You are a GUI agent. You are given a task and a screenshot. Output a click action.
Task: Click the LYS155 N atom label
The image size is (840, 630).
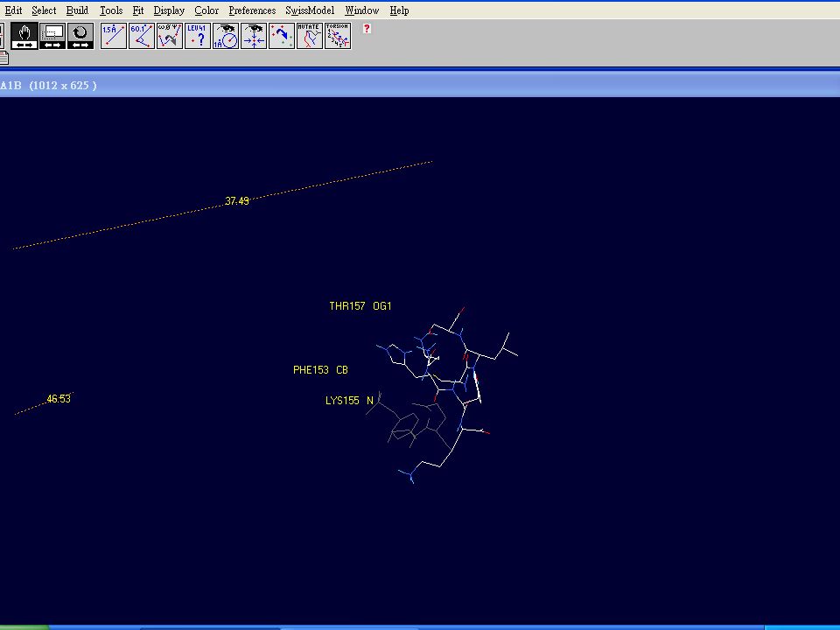(349, 400)
